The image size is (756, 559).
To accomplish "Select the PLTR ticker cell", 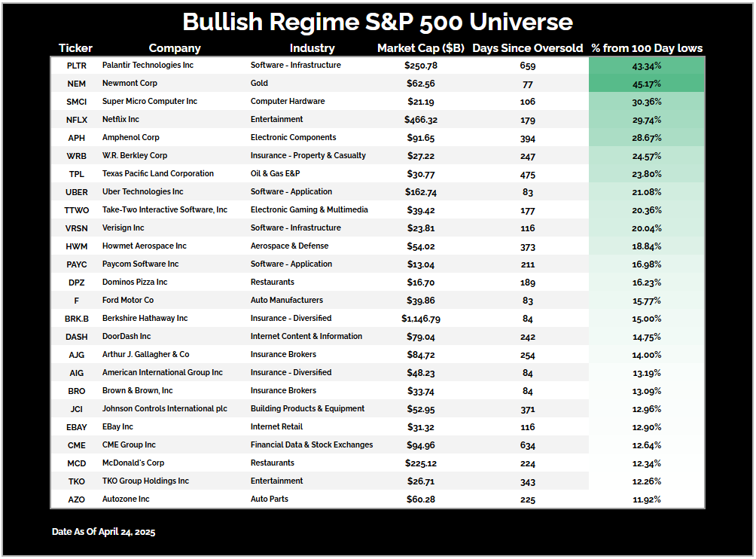I will click(76, 66).
